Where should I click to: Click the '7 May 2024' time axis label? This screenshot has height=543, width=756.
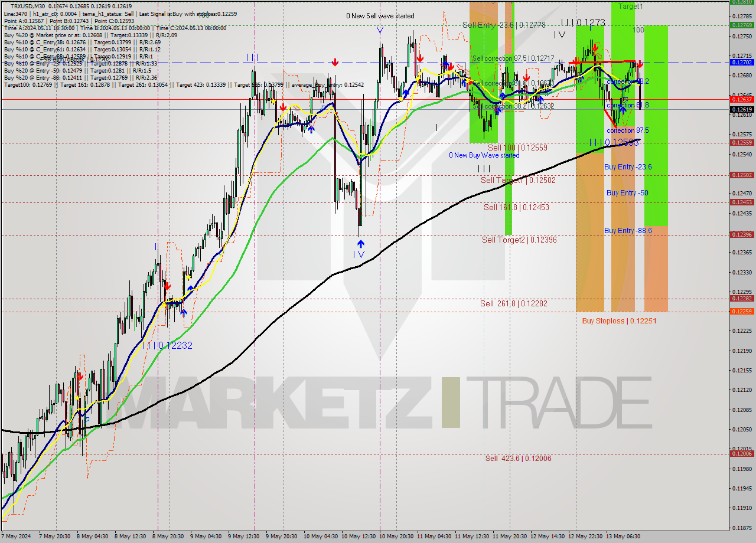coord(15,537)
